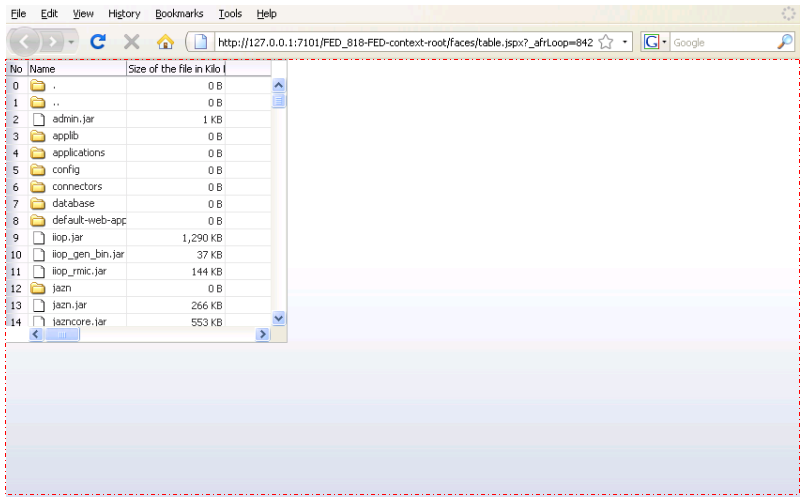Open the address bar URL history dropdown

click(x=625, y=42)
